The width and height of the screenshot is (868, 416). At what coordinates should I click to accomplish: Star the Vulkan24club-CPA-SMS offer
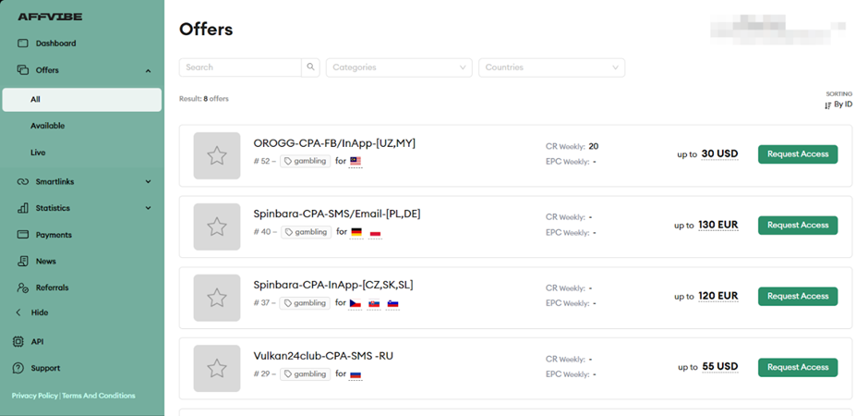pyautogui.click(x=217, y=368)
